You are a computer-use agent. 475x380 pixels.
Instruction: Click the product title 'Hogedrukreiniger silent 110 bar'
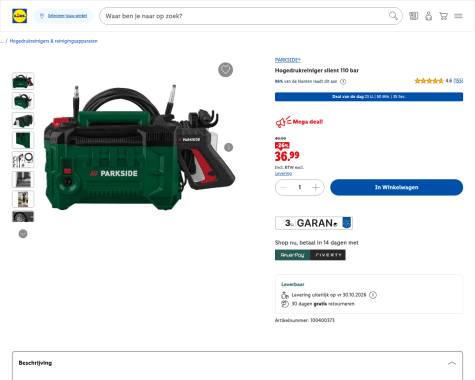[317, 70]
